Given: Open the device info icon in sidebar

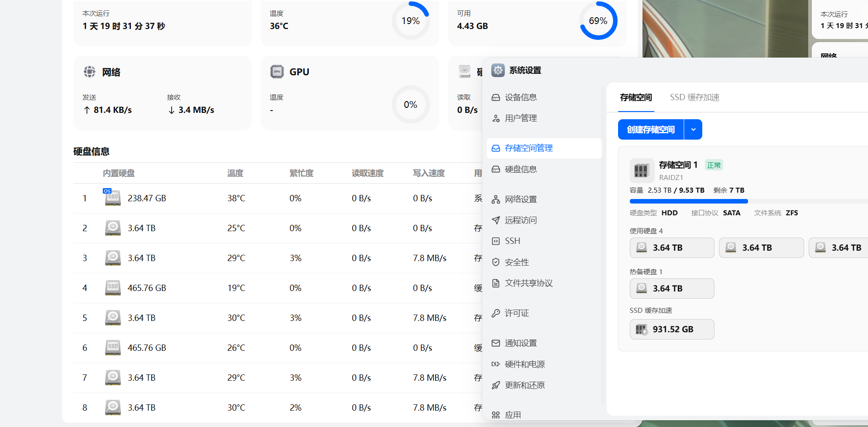Looking at the screenshot, I should [x=496, y=97].
